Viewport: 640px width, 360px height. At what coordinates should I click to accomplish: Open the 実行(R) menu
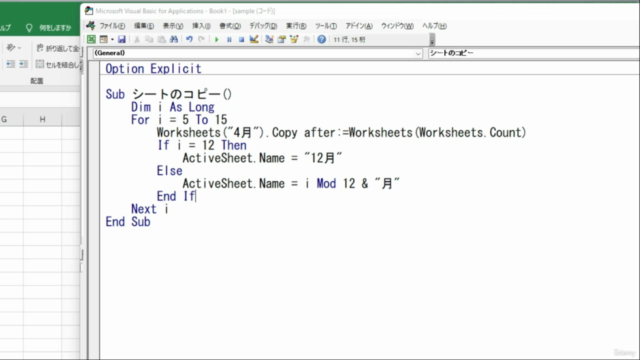296,26
